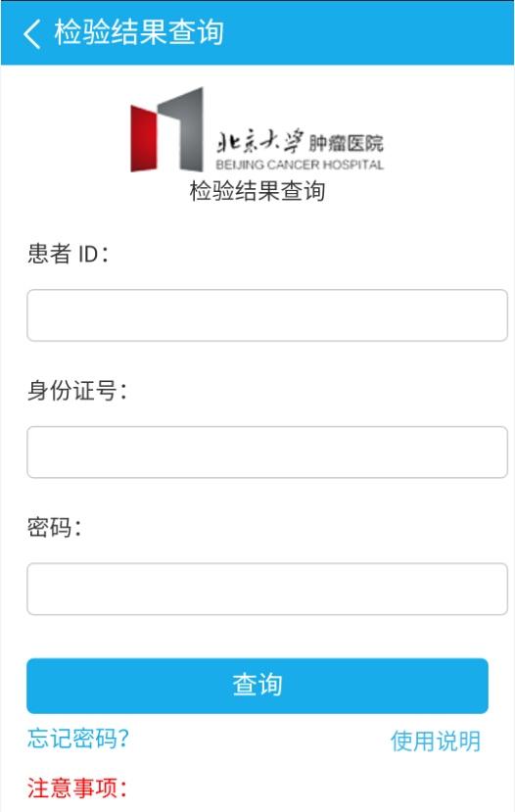Click the 肿瘤医院 text in the logo

pyautogui.click(x=347, y=143)
